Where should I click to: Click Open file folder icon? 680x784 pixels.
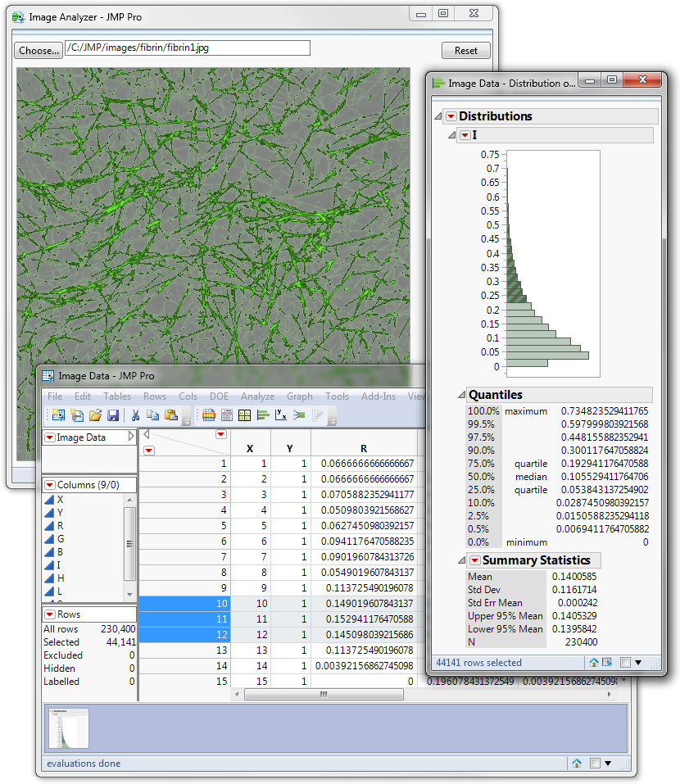coord(95,415)
